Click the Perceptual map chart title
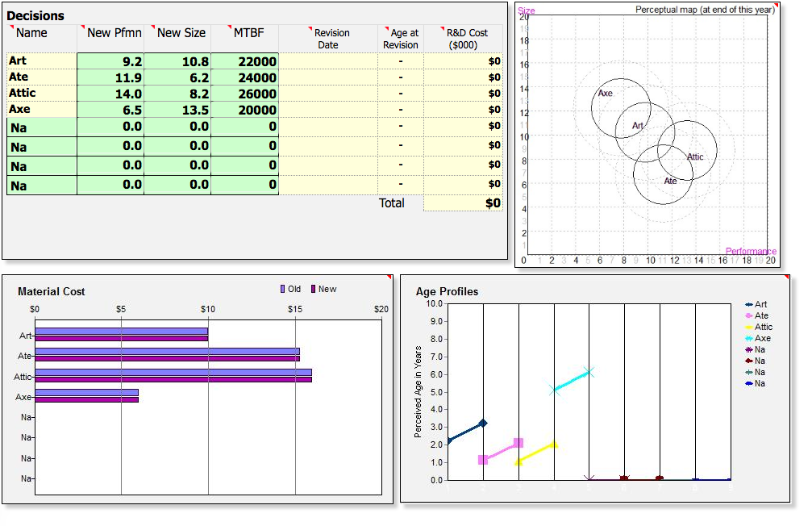Screen dimensions: 812x526 pos(705,10)
